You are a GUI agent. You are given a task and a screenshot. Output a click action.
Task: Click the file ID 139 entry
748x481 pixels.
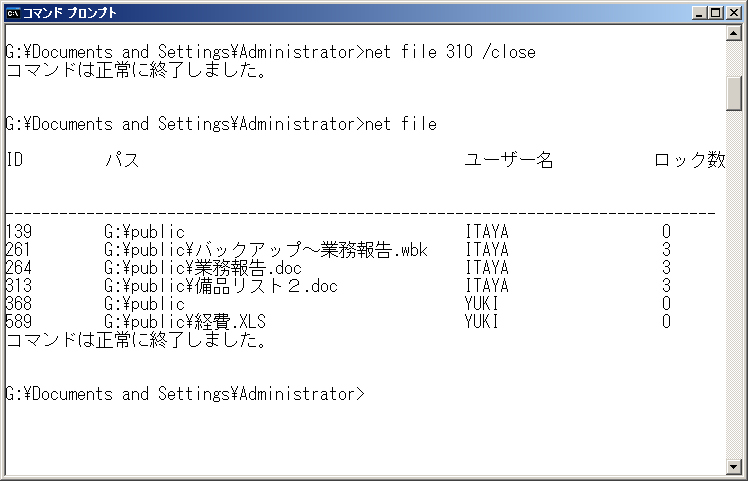(19, 232)
